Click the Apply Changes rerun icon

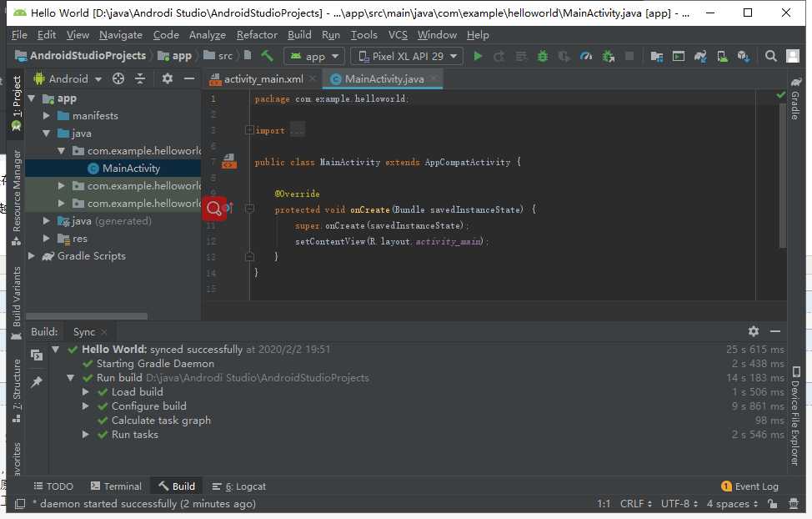pyautogui.click(x=499, y=56)
